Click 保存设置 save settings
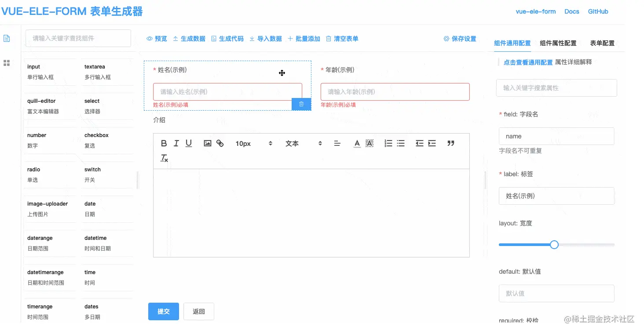This screenshot has height=333, width=644. click(460, 39)
